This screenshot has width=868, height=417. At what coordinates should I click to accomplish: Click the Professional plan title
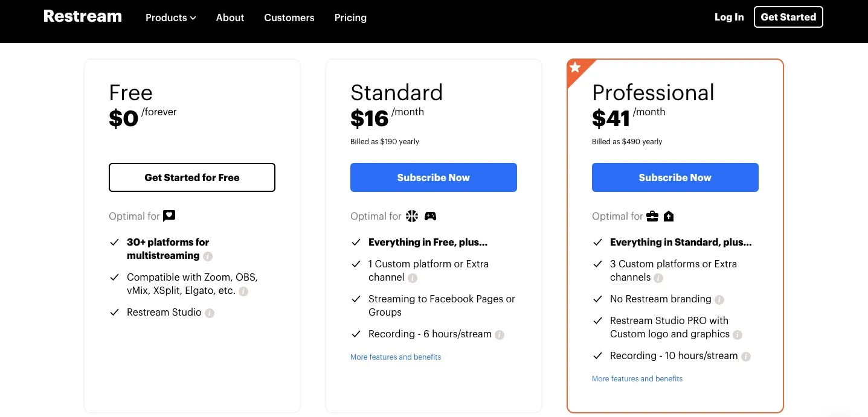653,92
